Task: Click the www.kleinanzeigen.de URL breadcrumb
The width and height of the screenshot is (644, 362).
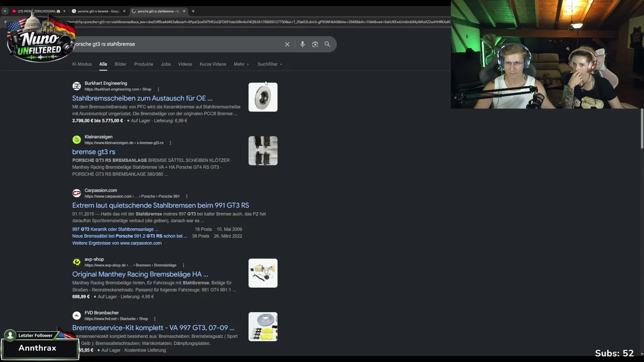Action: pos(124,143)
